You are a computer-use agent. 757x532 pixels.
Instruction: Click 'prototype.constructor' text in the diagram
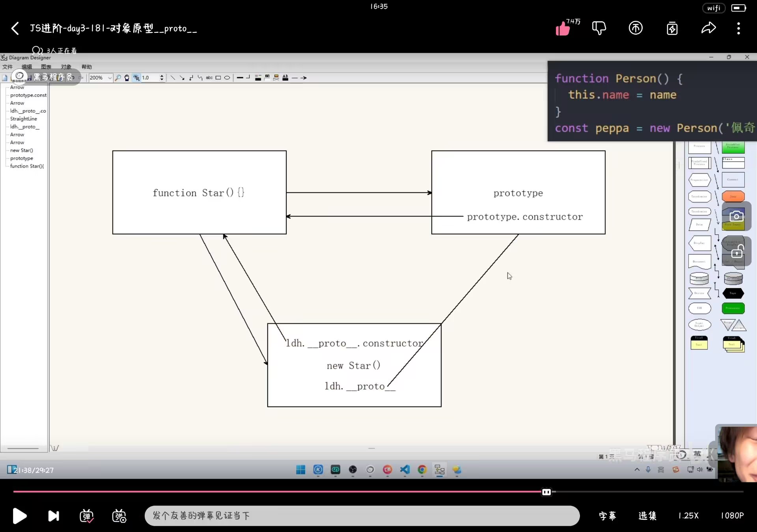(525, 217)
